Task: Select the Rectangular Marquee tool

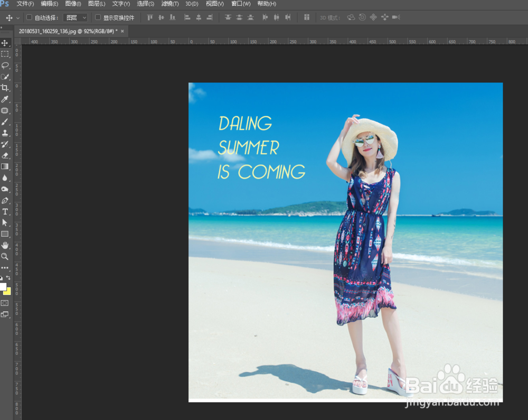Action: 5,54
